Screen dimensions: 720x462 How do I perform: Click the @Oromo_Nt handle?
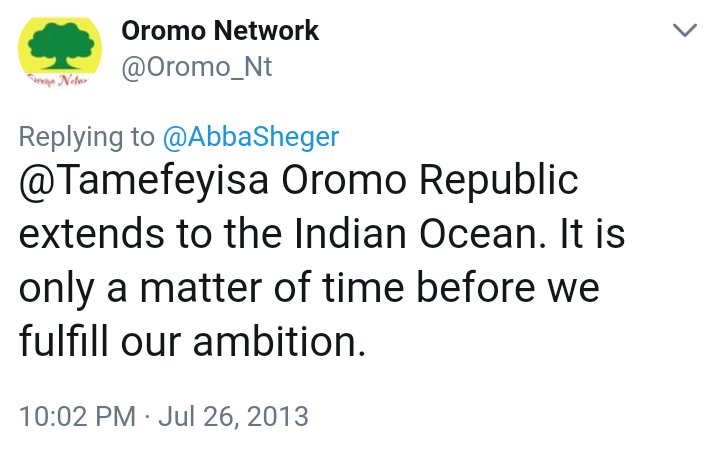click(x=196, y=68)
